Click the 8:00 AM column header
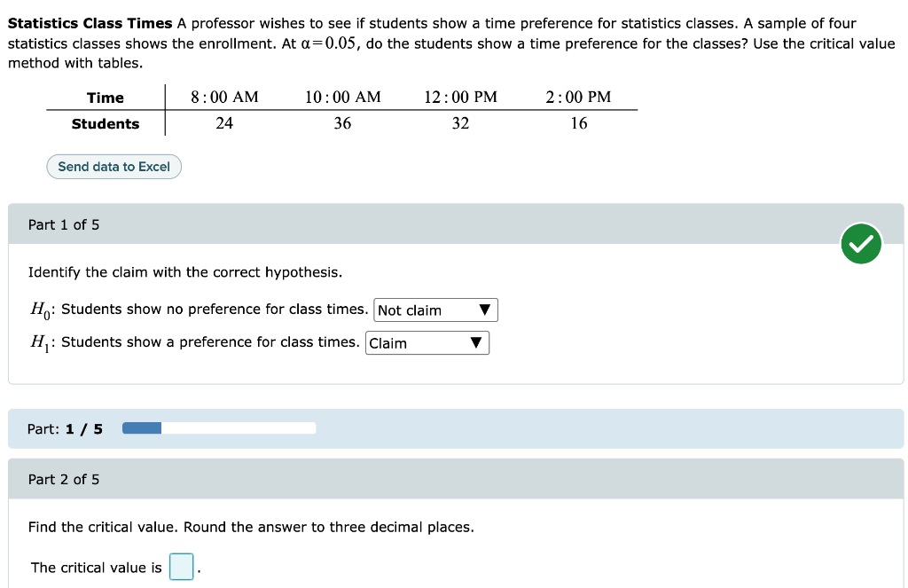 224,97
